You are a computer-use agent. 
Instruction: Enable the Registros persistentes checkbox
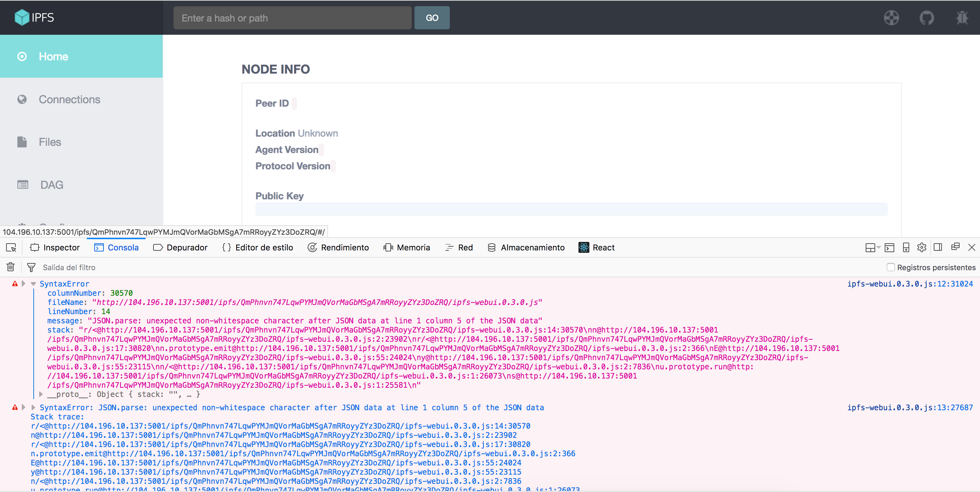[891, 267]
